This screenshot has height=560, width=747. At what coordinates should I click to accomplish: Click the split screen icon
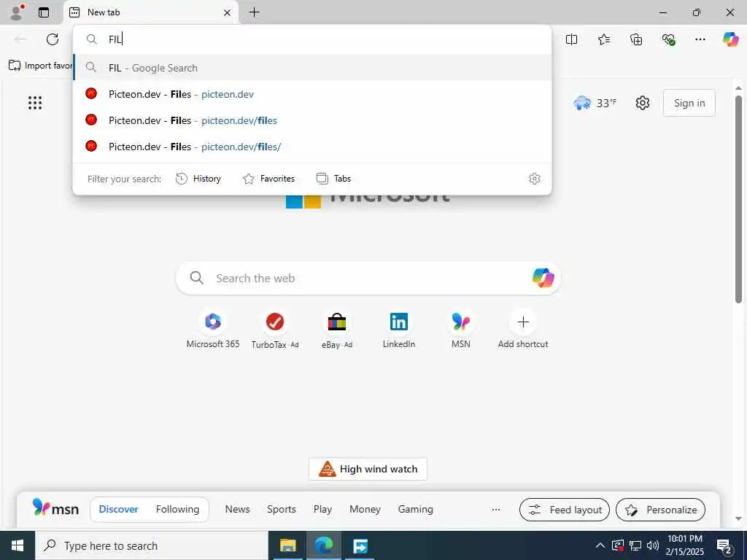pyautogui.click(x=572, y=39)
